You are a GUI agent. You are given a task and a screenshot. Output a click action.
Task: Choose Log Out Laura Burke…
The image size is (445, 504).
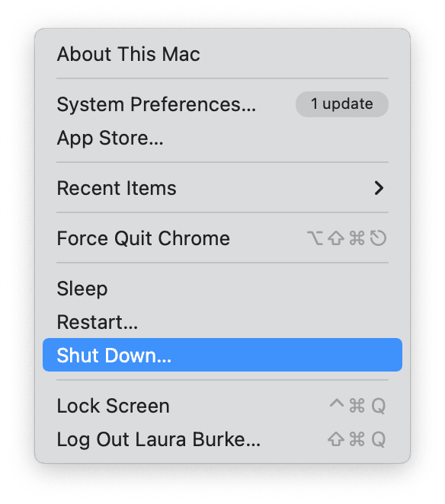click(222, 439)
